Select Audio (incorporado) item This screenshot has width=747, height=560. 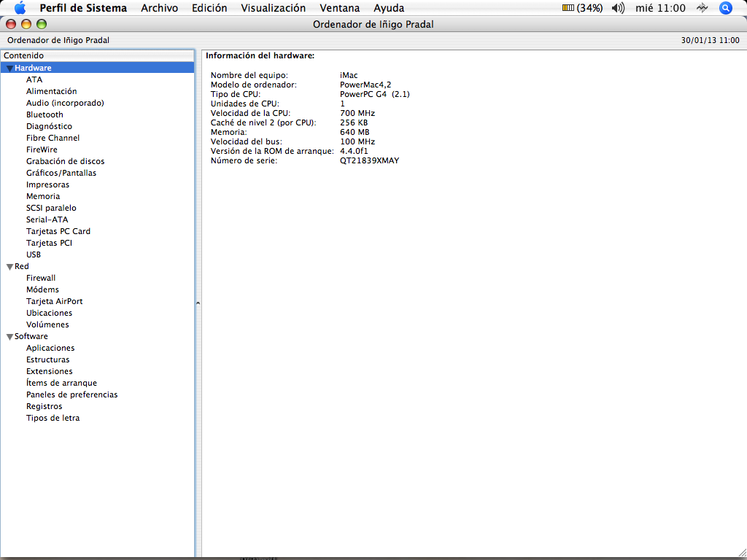65,103
